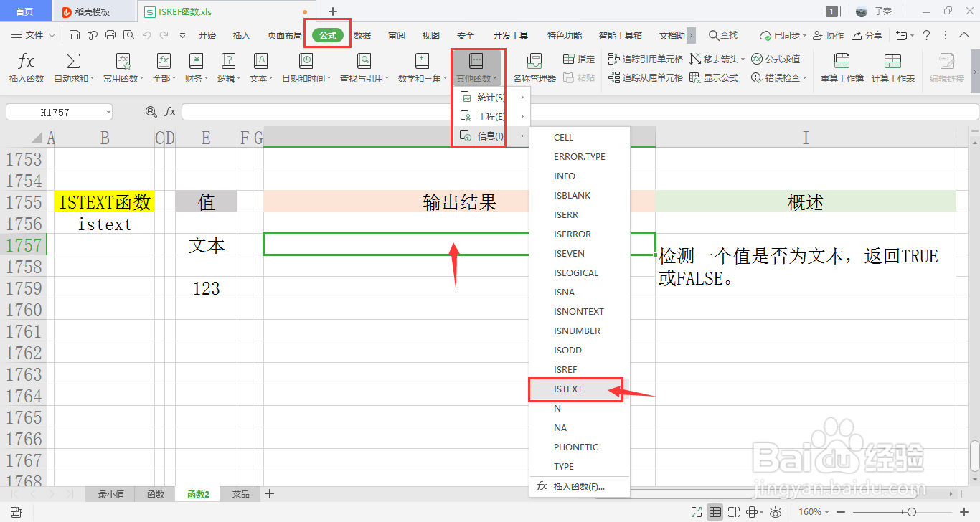Switch view mode using status bar toggle

point(715,511)
